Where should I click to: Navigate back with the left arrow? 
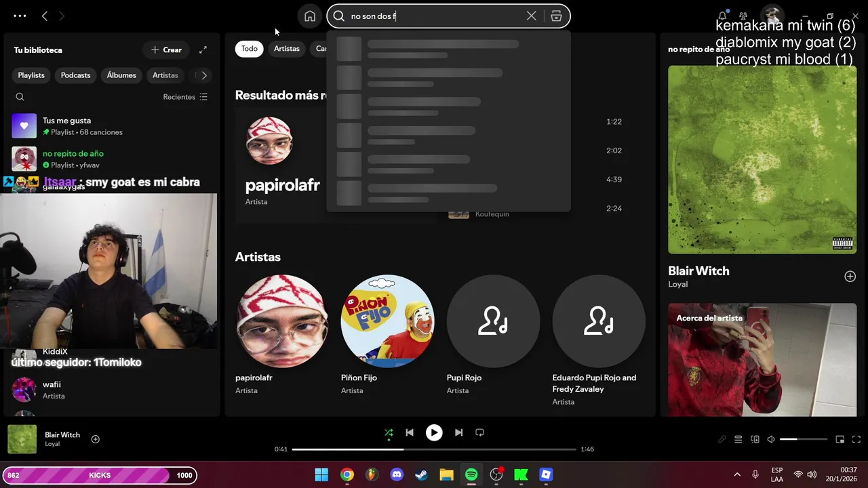pos(45,16)
